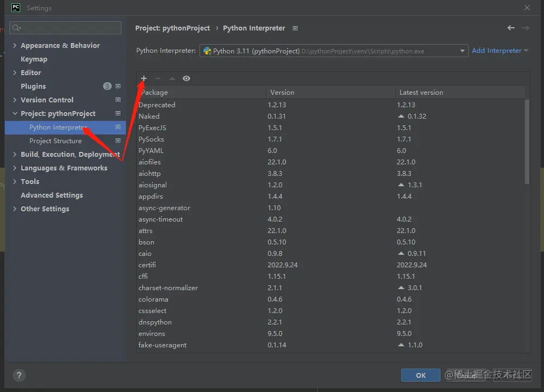Sort by the Package column header

pyautogui.click(x=202, y=93)
